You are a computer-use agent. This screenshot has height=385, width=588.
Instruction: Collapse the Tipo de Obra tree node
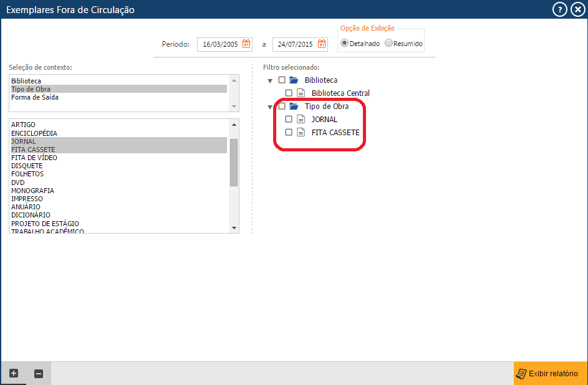[269, 107]
